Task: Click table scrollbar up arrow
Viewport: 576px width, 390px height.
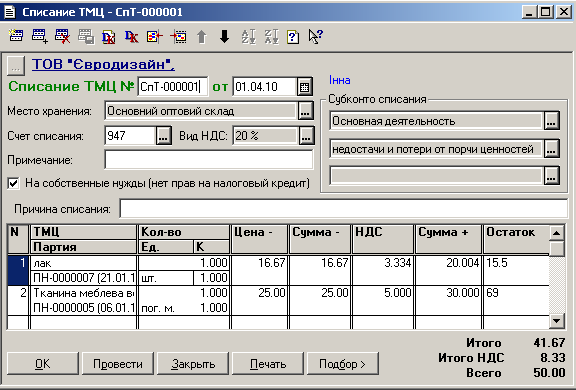Action: tap(557, 232)
